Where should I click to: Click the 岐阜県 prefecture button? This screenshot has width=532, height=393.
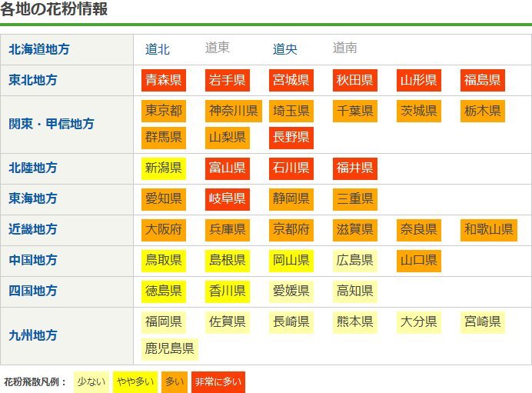(x=227, y=199)
